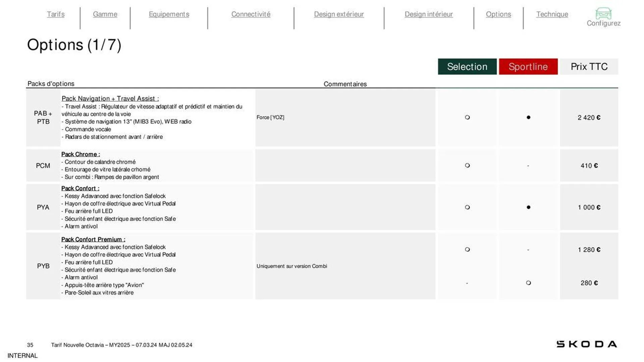Click Uniquement sur version Combi comment
This screenshot has width=644, height=362.
click(292, 266)
